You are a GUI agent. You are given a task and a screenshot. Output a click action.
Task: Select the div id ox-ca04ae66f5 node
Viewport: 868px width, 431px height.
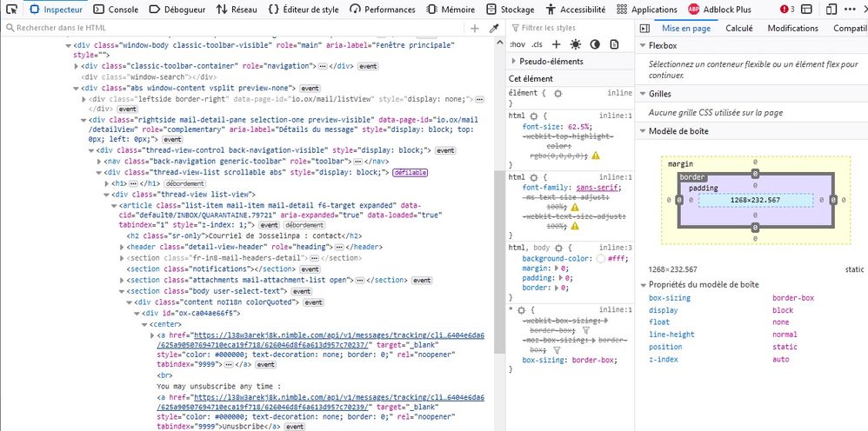coord(191,313)
